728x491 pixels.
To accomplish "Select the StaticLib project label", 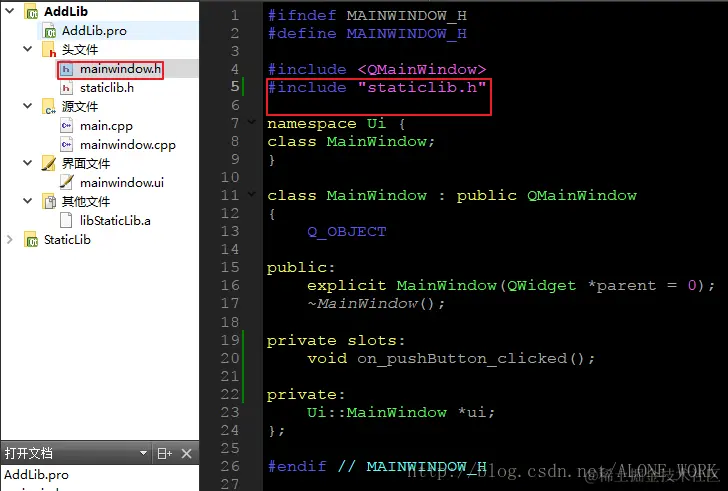I will click(x=67, y=240).
